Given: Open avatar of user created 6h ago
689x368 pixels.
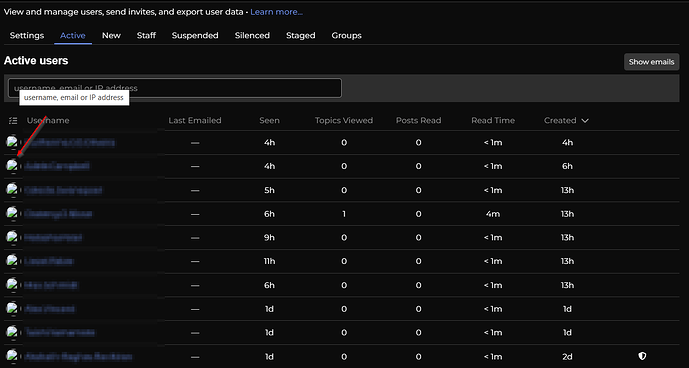Looking at the screenshot, I should coord(12,166).
